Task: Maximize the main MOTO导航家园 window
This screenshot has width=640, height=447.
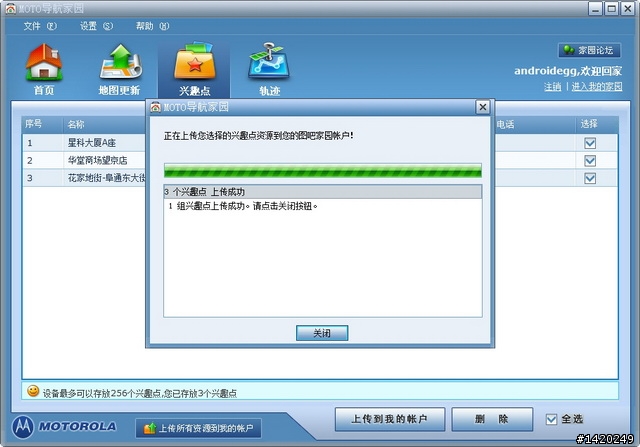Action: [611, 9]
